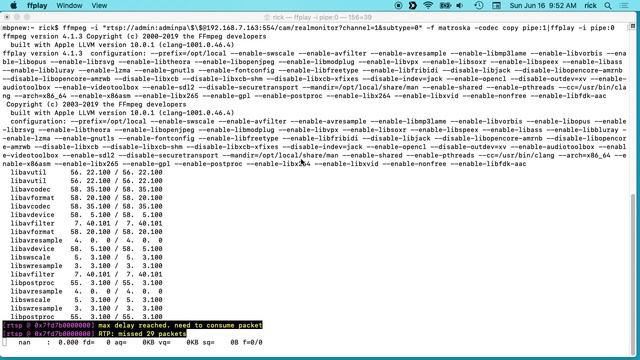Screen dimensions: 640x360
Task: Open the ffplay application menu
Action: (37, 6)
